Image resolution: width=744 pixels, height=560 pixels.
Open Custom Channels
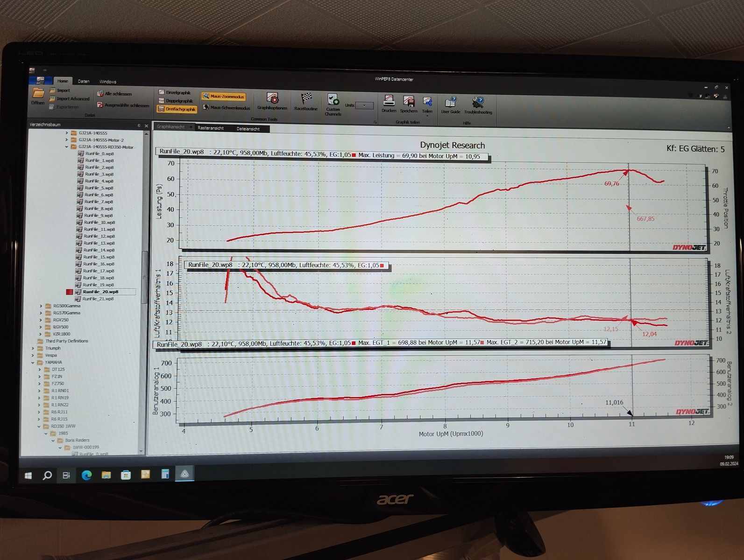coord(333,104)
